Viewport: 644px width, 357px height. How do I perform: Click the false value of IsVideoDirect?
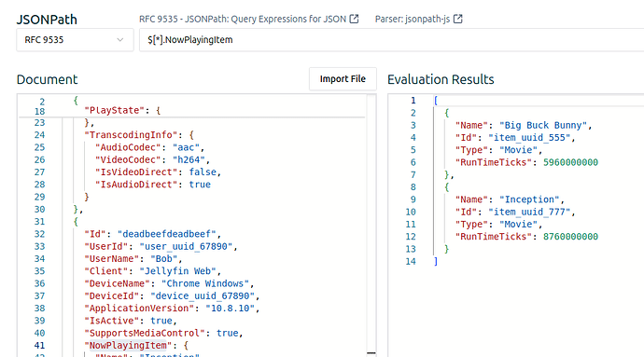[x=203, y=172]
